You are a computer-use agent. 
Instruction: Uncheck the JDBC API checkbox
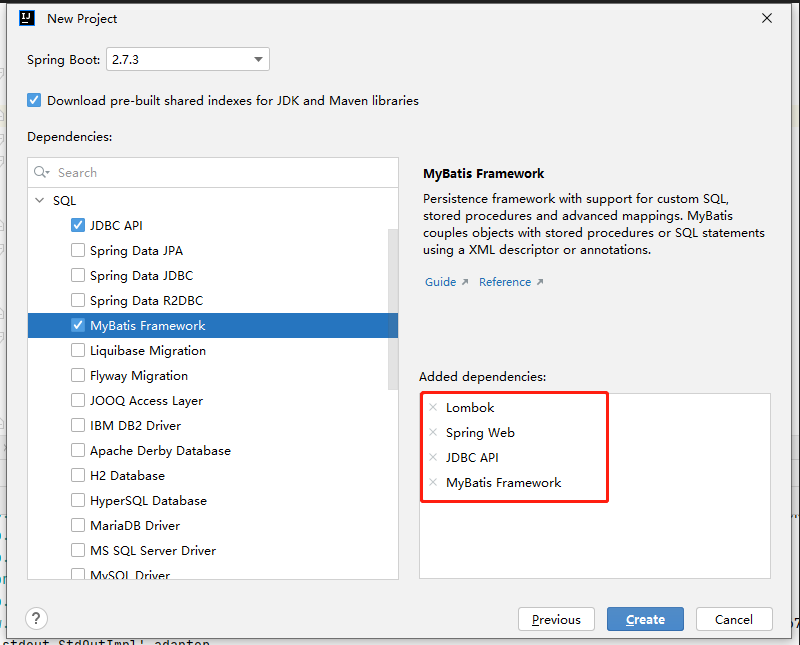point(77,225)
